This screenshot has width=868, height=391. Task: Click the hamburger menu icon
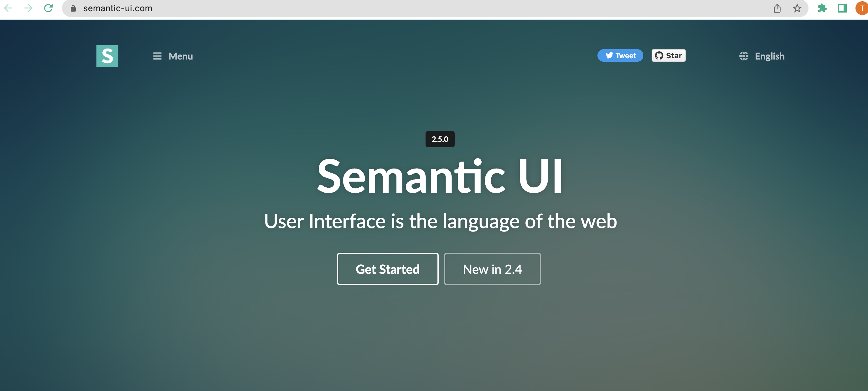[157, 56]
